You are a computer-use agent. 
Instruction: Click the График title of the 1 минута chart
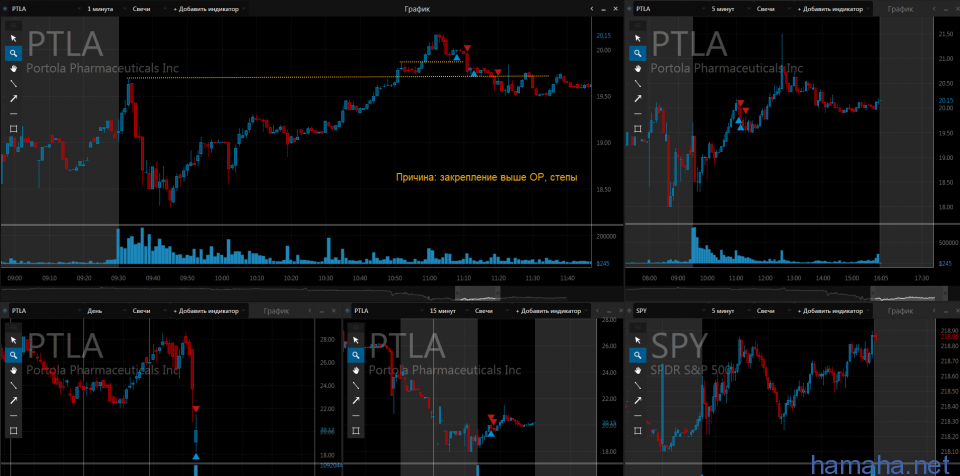pyautogui.click(x=417, y=9)
